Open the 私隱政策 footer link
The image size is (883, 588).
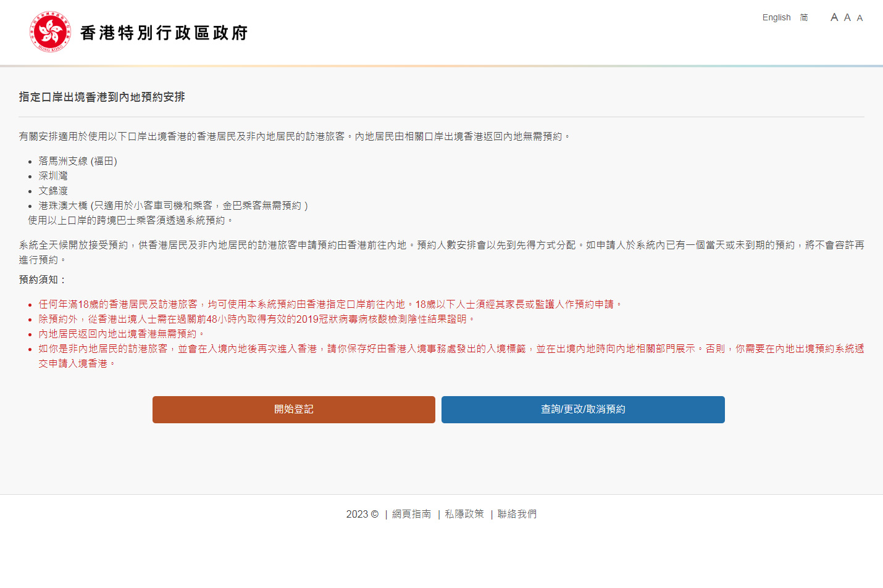coord(464,514)
